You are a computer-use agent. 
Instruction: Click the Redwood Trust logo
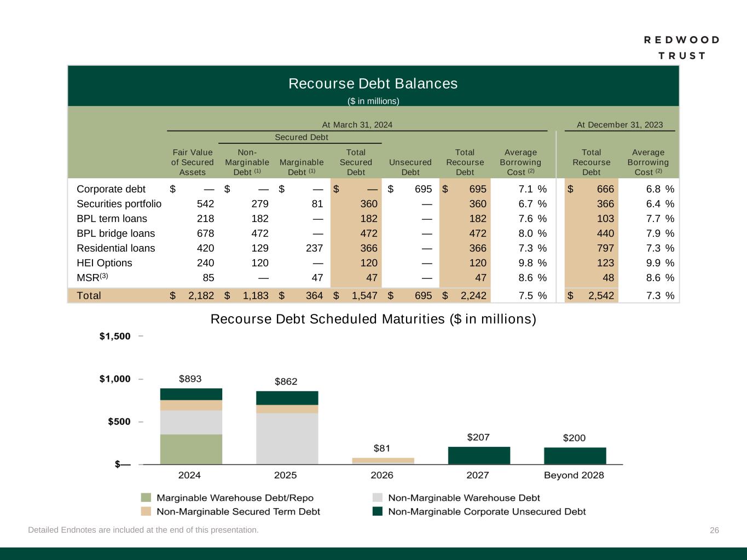[681, 48]
